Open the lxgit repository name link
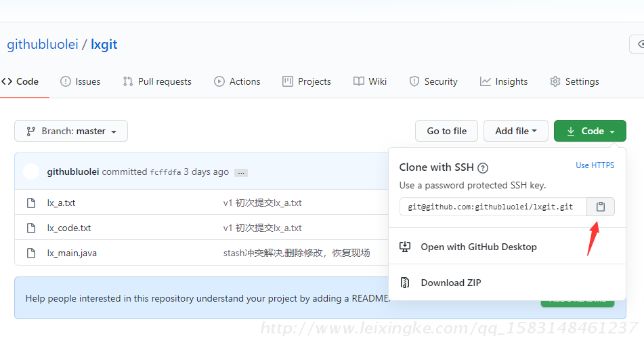This screenshot has width=644, height=347. click(104, 44)
